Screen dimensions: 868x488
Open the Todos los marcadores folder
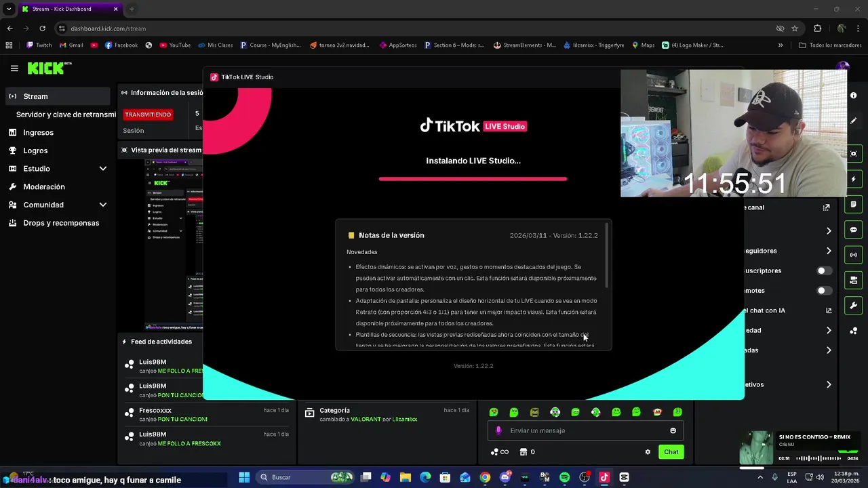click(830, 45)
